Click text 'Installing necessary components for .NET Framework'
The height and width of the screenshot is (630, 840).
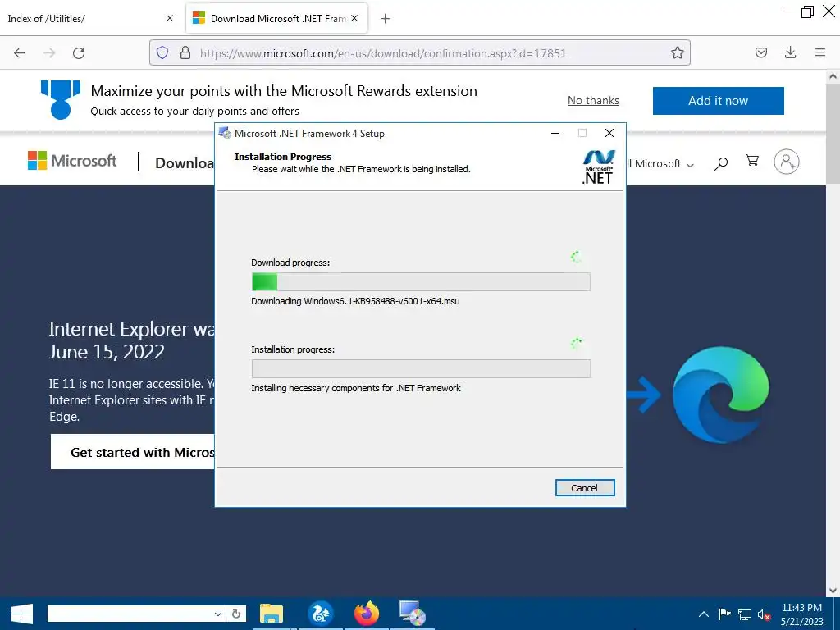[x=356, y=388]
